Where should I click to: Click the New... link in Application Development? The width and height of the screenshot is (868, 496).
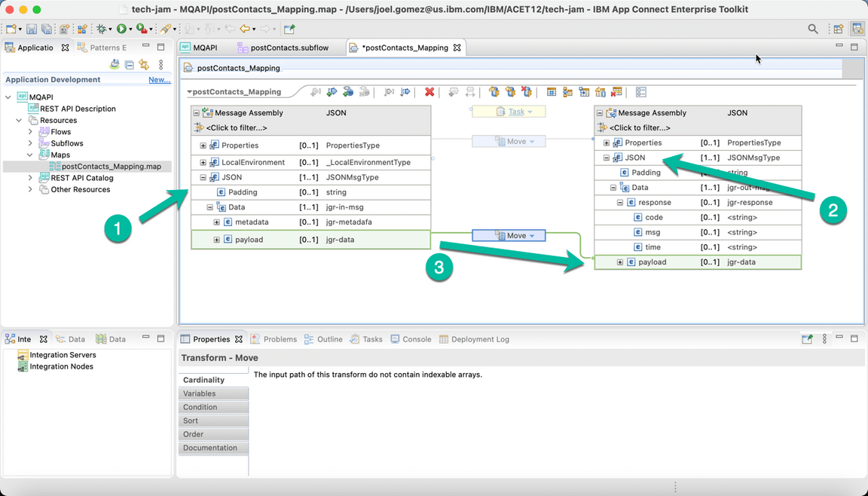coord(159,79)
